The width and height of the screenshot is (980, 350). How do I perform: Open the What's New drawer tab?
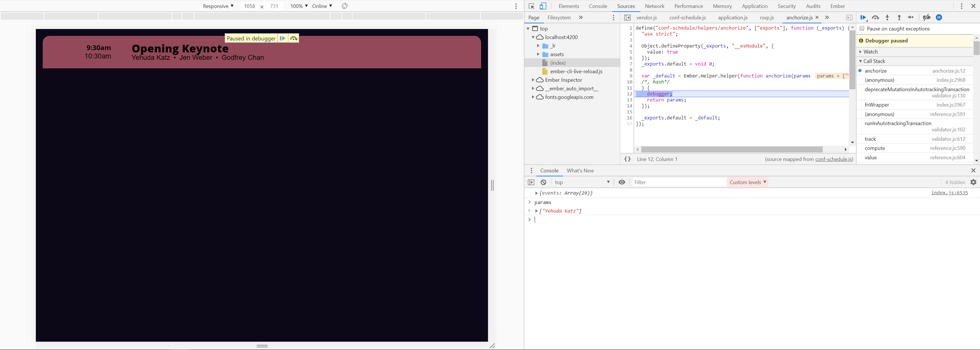coord(580,171)
